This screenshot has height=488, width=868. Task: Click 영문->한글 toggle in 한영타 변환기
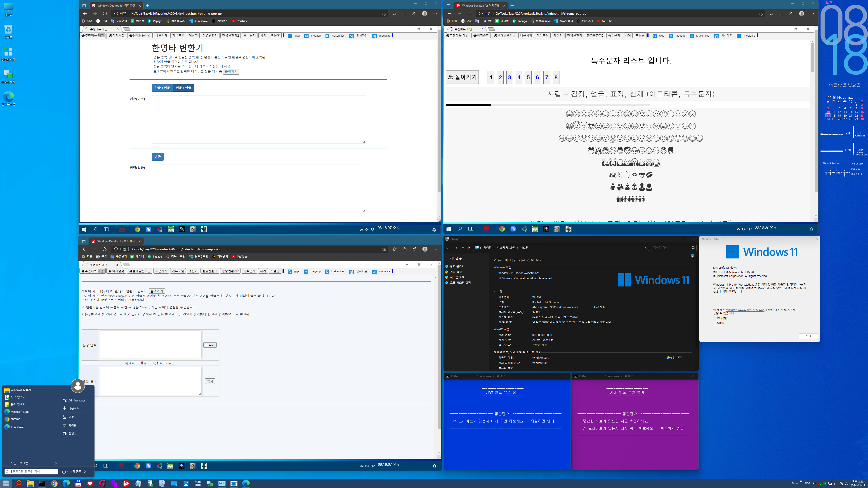coord(183,88)
